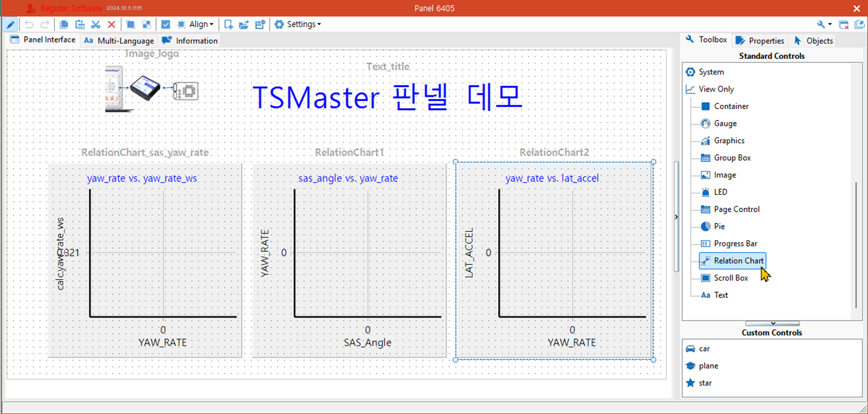The width and height of the screenshot is (868, 414).
Task: Pick the Graphics control
Action: point(723,140)
